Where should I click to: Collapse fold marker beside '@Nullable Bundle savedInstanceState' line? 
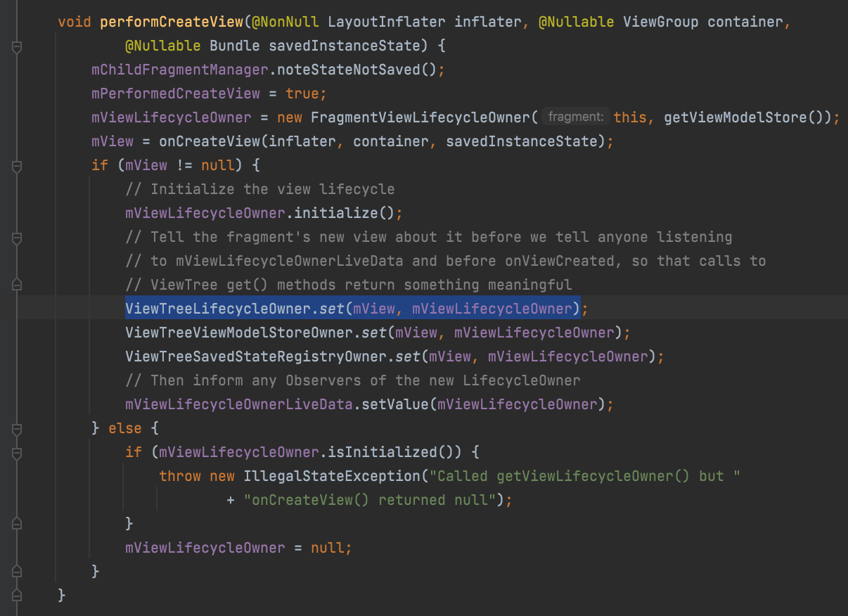coord(17,47)
